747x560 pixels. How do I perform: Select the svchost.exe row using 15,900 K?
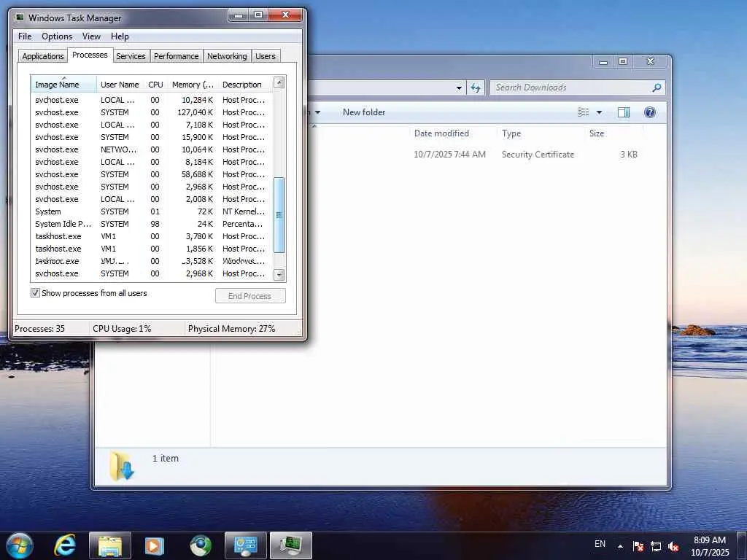152,137
